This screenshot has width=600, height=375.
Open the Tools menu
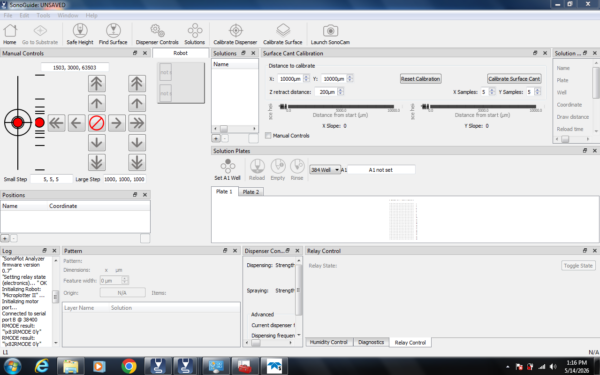(x=43, y=15)
